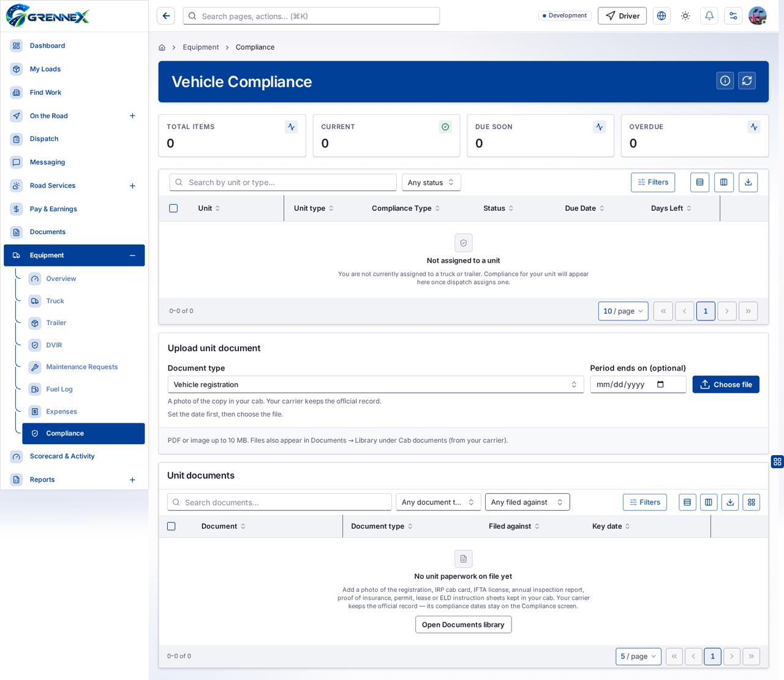Open the Any status dropdown
The width and height of the screenshot is (784, 680).
pyautogui.click(x=431, y=183)
